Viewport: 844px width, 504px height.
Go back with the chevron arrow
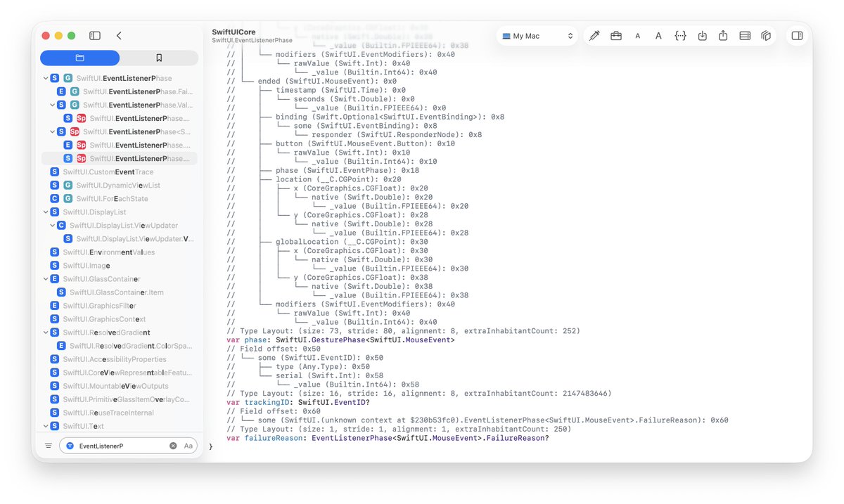(x=119, y=36)
